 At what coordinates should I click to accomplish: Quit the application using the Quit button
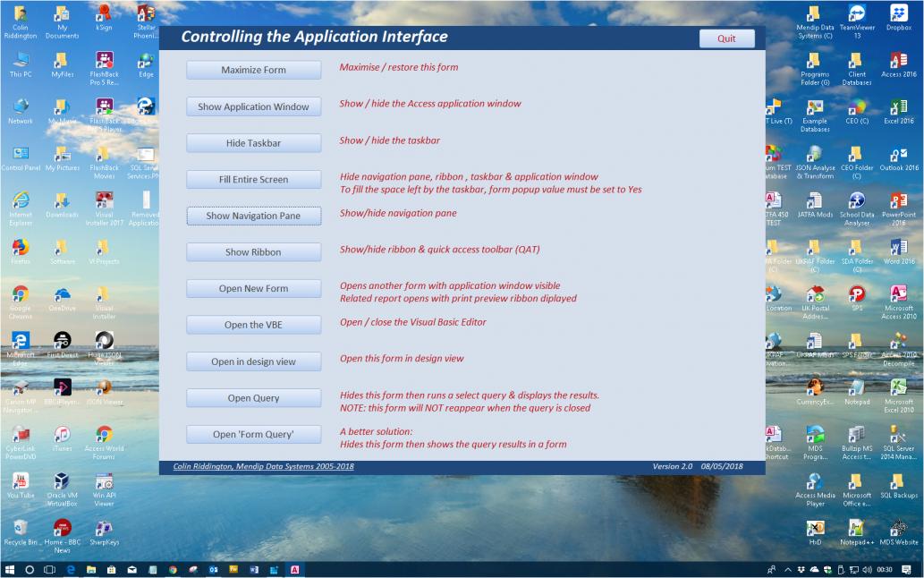(x=726, y=38)
